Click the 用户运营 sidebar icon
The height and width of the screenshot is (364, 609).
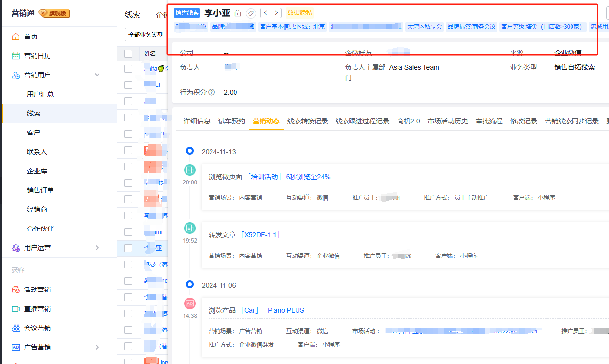[16, 248]
